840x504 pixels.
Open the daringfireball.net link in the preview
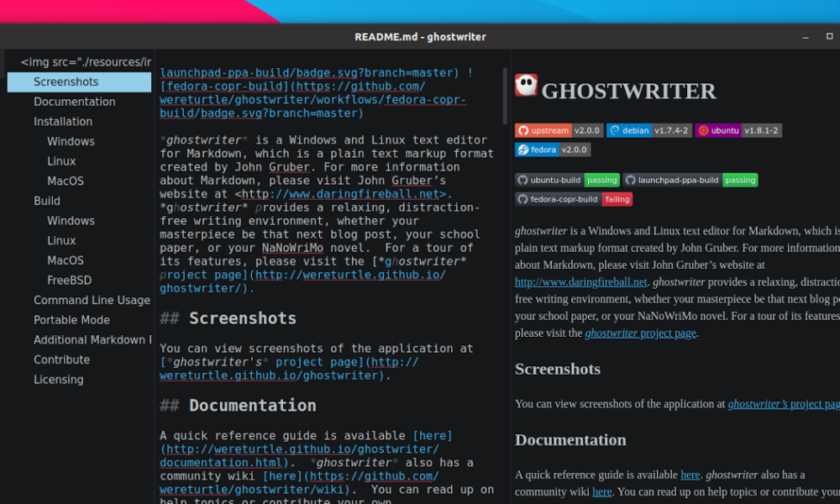click(580, 281)
